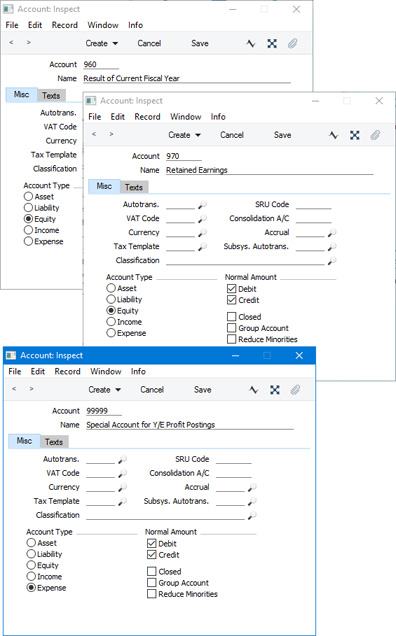Image resolution: width=396 pixels, height=636 pixels.
Task: Click the Name field reading Retained Earnings
Action: click(x=269, y=170)
